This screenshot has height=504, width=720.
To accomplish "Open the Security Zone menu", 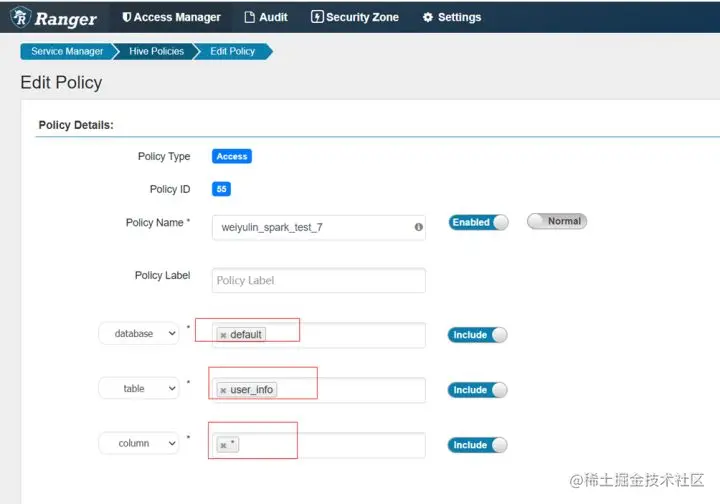I will tap(355, 17).
